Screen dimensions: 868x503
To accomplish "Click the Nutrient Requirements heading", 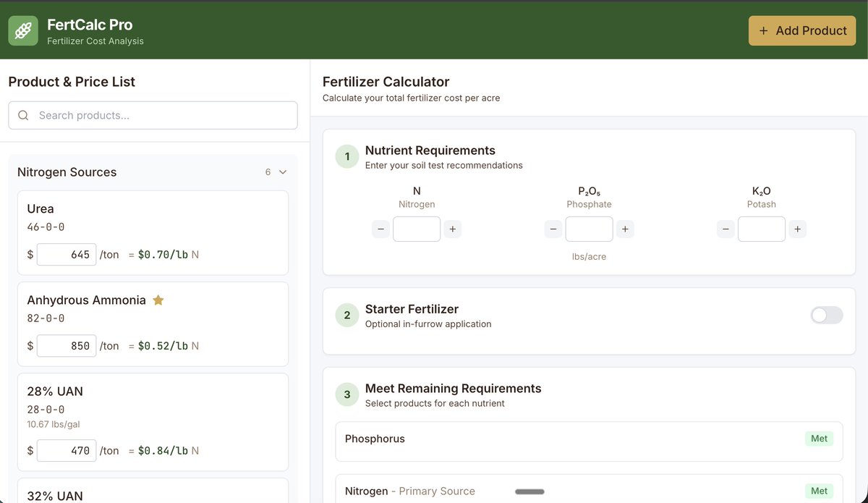I will [430, 151].
